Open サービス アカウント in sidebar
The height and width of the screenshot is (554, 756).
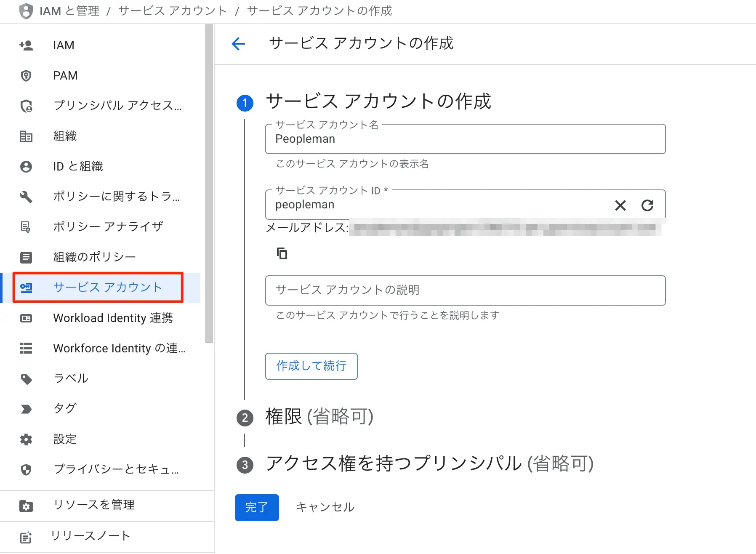pyautogui.click(x=107, y=288)
